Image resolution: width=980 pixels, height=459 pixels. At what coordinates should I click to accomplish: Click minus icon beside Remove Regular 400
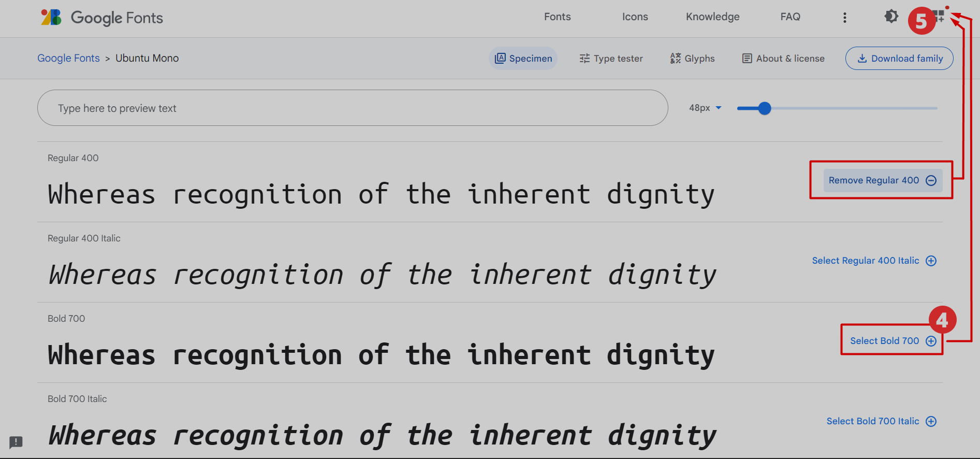click(x=931, y=180)
